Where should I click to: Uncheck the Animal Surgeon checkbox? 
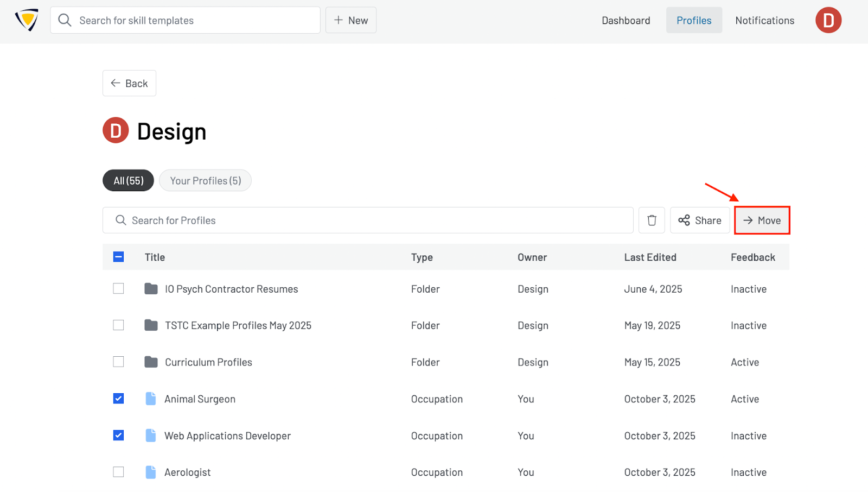(118, 399)
